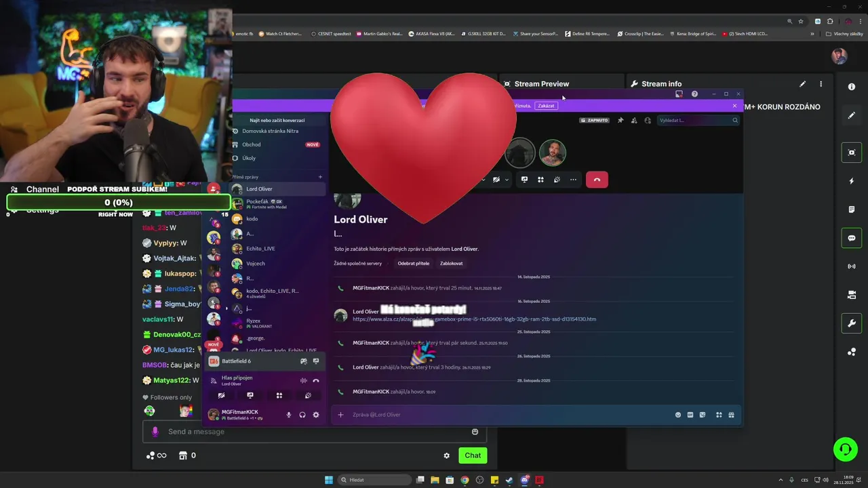Toggle camera button in voice panel
868x488 pixels.
pos(221,396)
